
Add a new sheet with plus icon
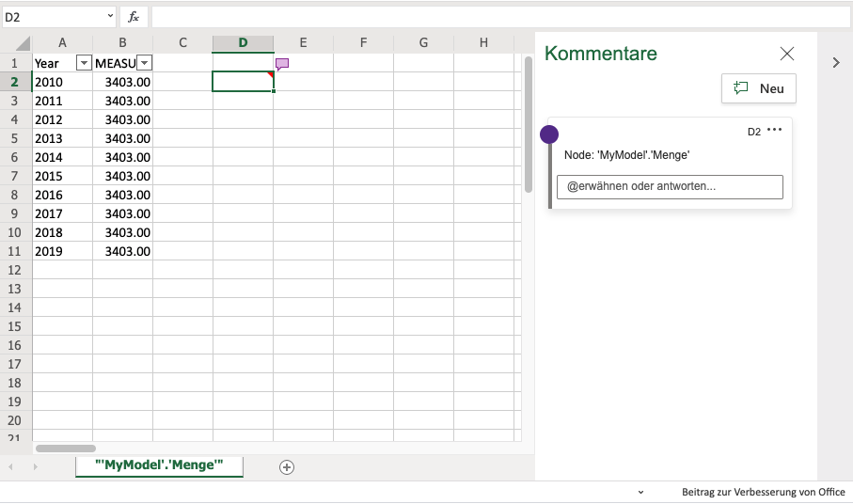[287, 467]
